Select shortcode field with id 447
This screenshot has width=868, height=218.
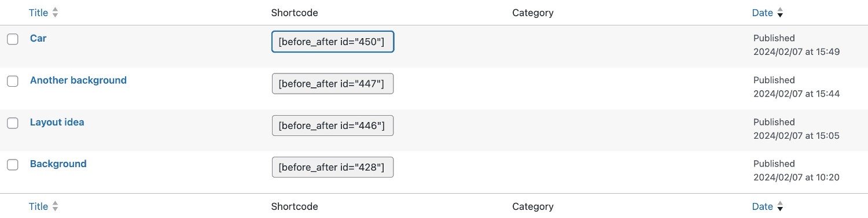pos(333,84)
